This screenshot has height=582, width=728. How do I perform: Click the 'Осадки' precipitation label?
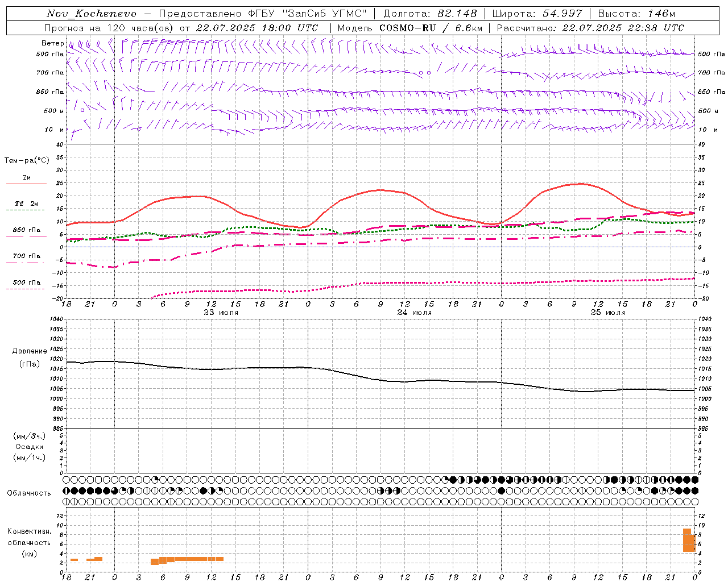29,447
